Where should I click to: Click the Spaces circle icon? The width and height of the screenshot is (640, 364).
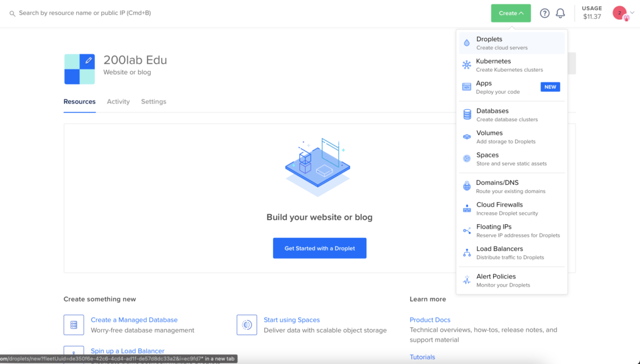coord(467,159)
